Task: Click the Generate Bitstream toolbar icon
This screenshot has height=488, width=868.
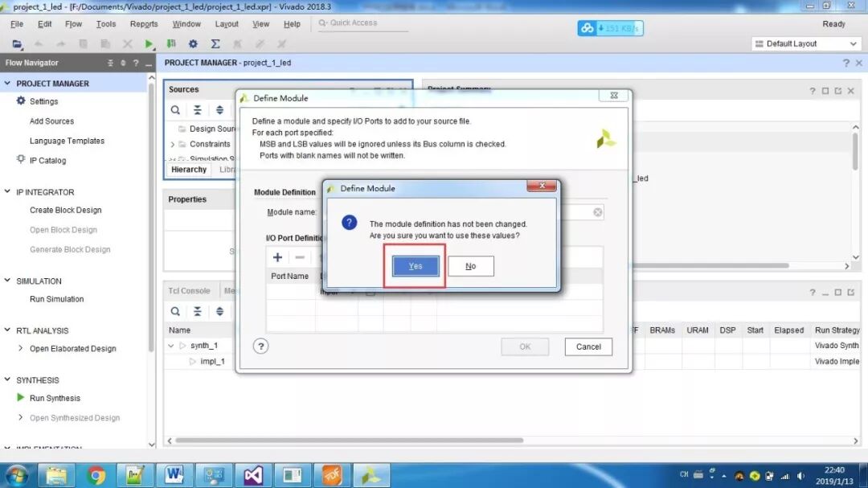Action: (x=171, y=43)
